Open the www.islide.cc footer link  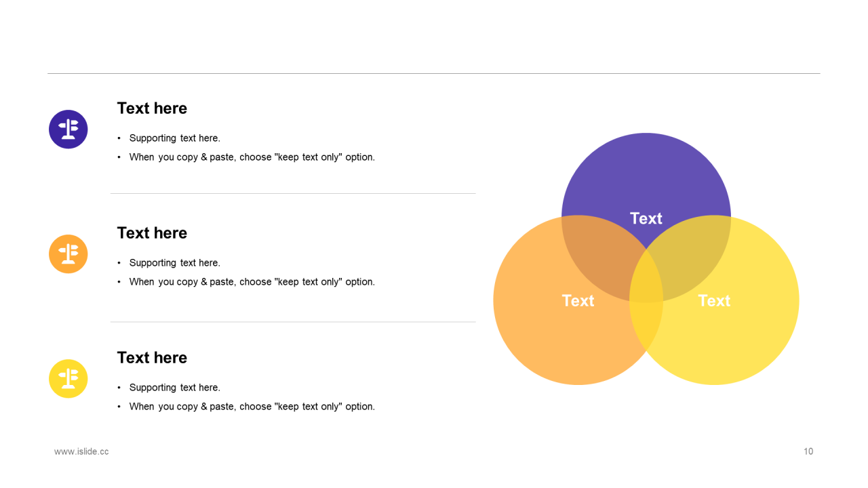pos(81,451)
